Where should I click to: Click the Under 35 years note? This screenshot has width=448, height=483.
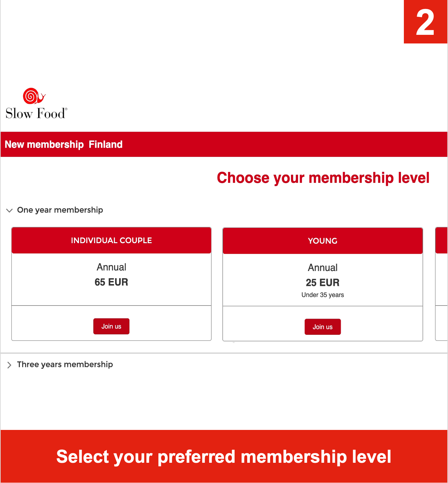323,295
